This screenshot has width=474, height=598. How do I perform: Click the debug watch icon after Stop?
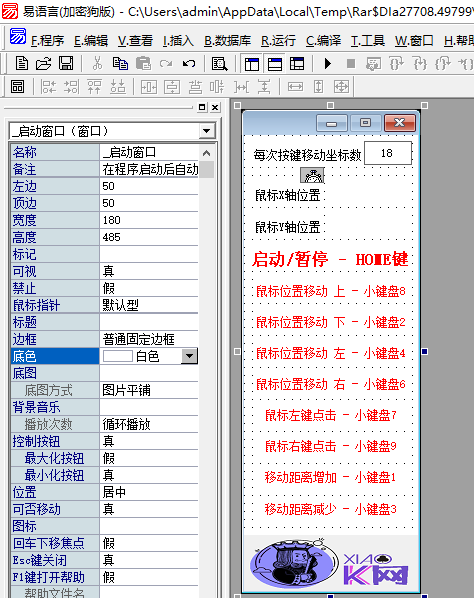click(x=373, y=63)
